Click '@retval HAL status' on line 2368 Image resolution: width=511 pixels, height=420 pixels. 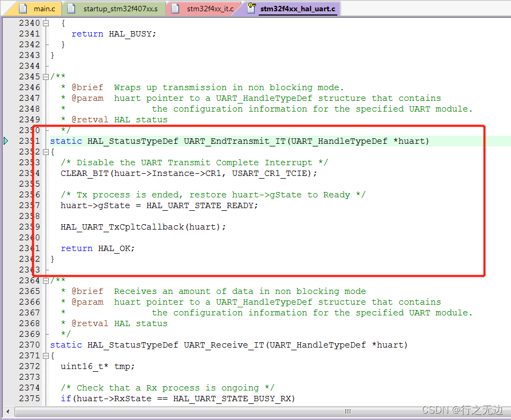[119, 323]
